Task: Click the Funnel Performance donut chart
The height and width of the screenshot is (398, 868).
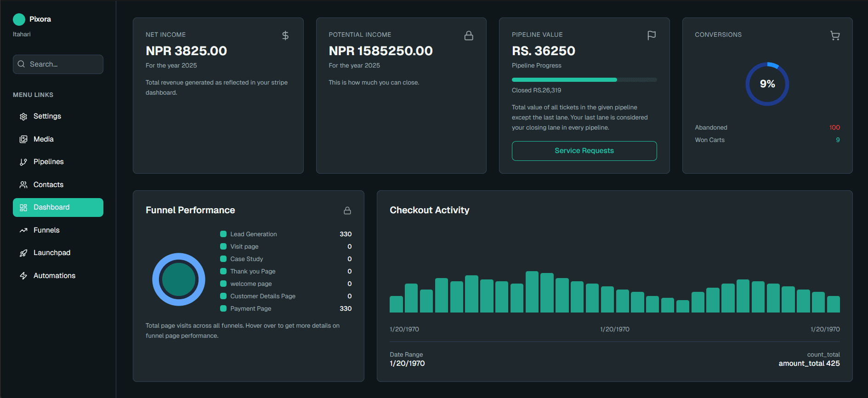Action: coord(179,279)
